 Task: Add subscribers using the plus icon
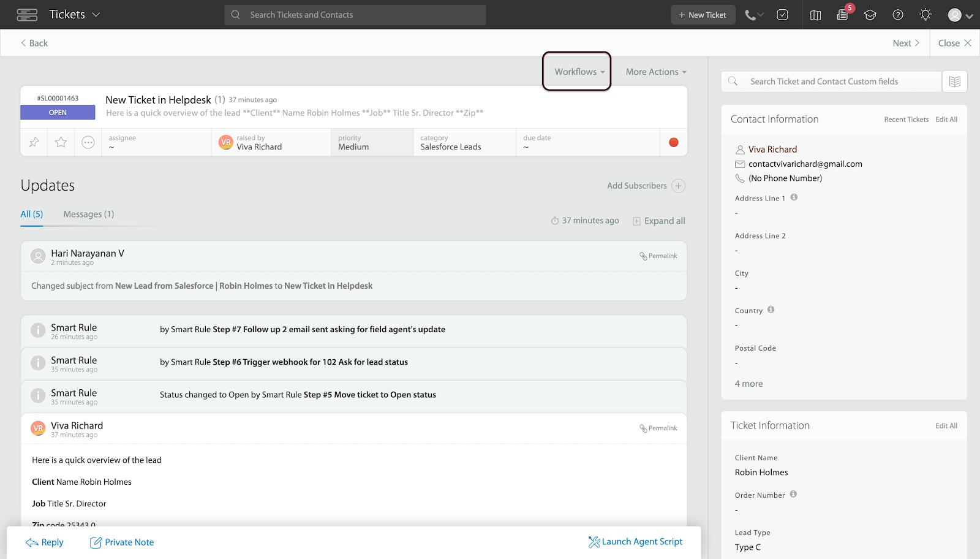pyautogui.click(x=679, y=186)
